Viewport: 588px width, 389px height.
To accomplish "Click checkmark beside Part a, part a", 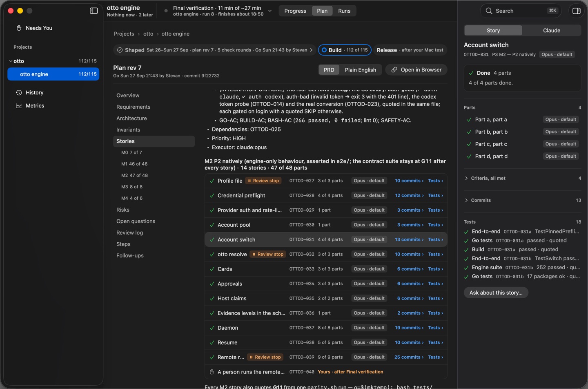I will coord(469,120).
